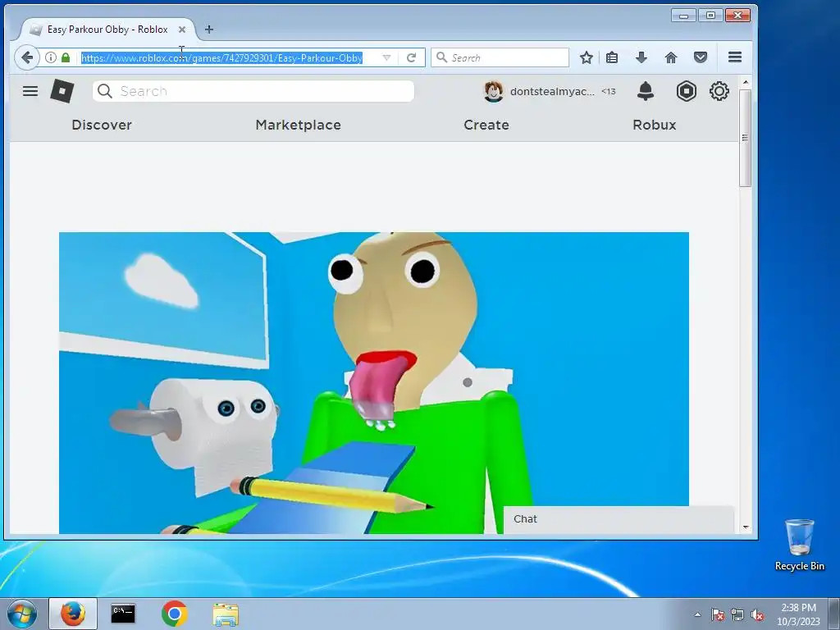The image size is (840, 630).
Task: Open the dontstealmyac... profile avatar
Action: 493,92
